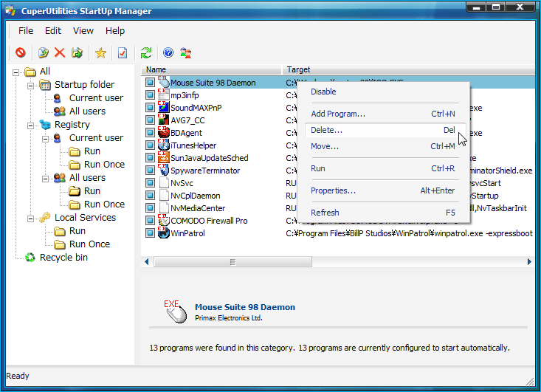Click the SoundMAXPnP program icon
Viewport: 541px width, 392px height.
164,107
